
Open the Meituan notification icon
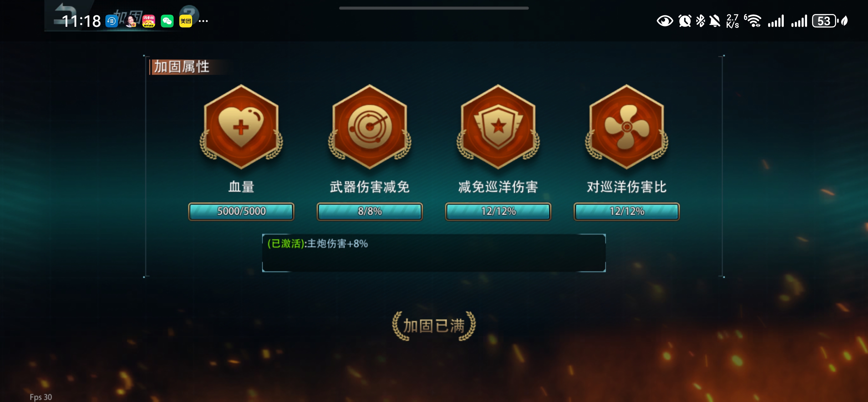tap(186, 21)
